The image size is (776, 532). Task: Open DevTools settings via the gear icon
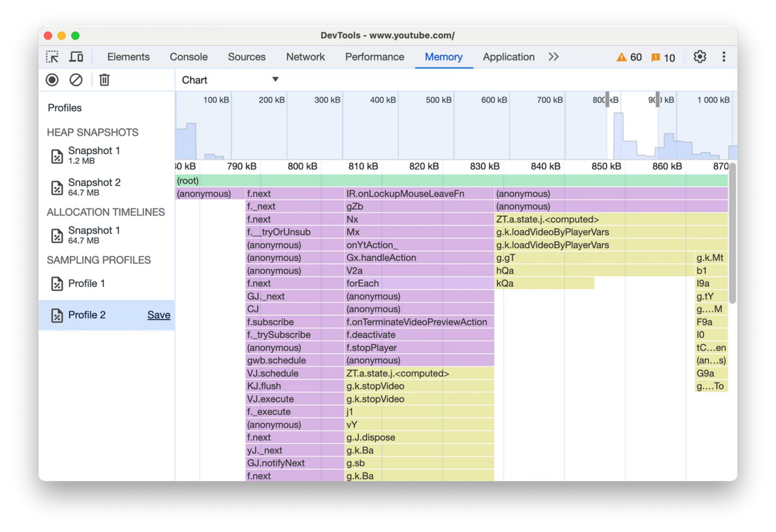click(x=699, y=57)
